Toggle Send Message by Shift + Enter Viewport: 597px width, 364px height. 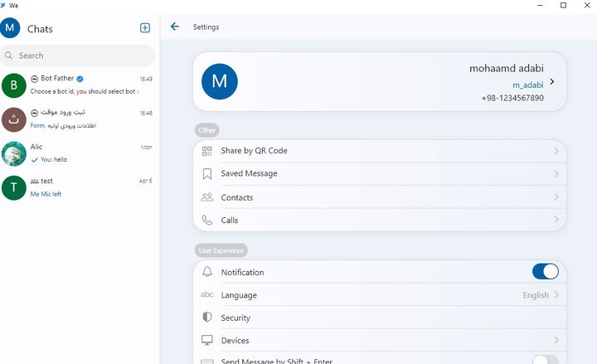[x=545, y=360]
